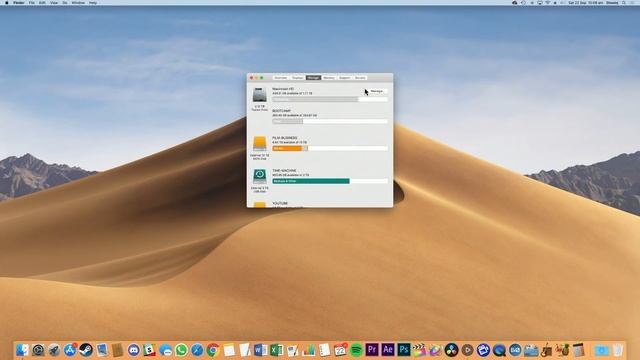Open the Apple menu

point(7,2)
